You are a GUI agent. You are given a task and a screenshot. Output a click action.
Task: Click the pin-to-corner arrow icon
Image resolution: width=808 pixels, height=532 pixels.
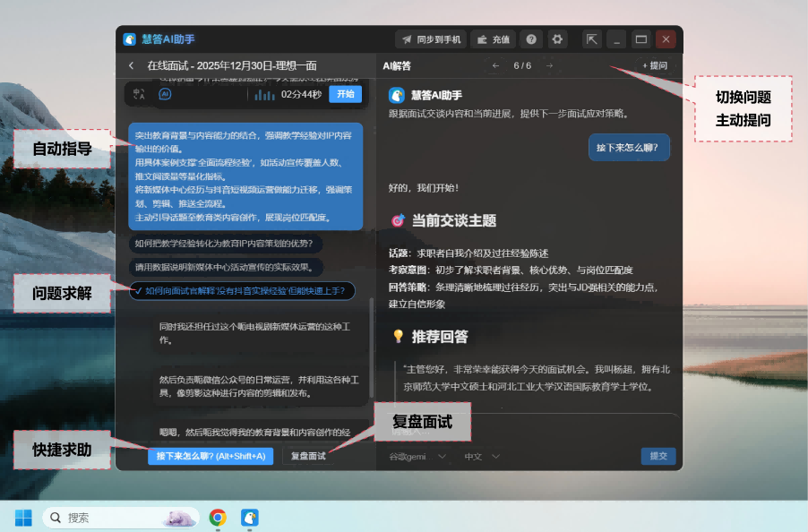point(592,39)
